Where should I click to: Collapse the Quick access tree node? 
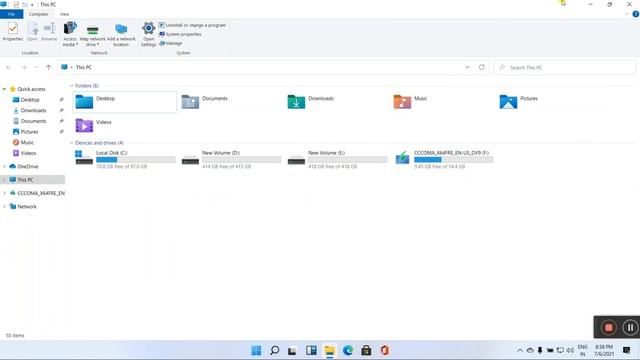click(x=4, y=89)
